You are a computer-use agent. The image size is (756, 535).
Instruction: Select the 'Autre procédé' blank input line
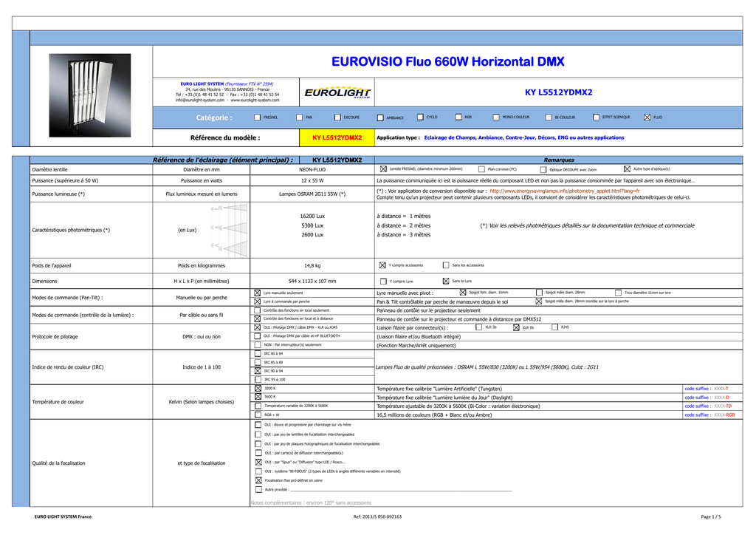click(x=401, y=490)
